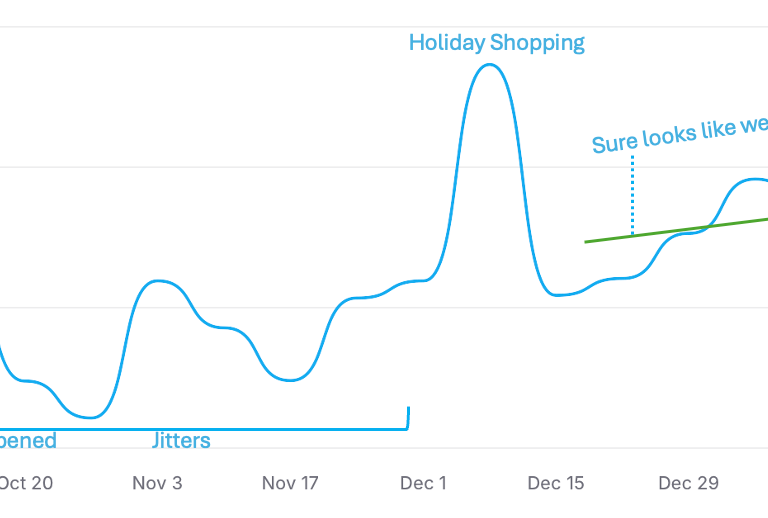Click the blue line's highest peak under Holiday Shopping
The image size is (768, 518).
coord(487,65)
